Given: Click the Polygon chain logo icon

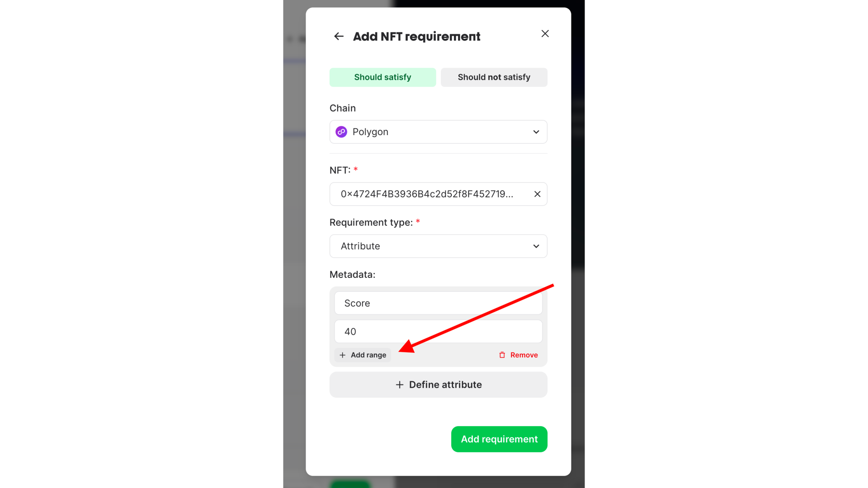Looking at the screenshot, I should [342, 131].
